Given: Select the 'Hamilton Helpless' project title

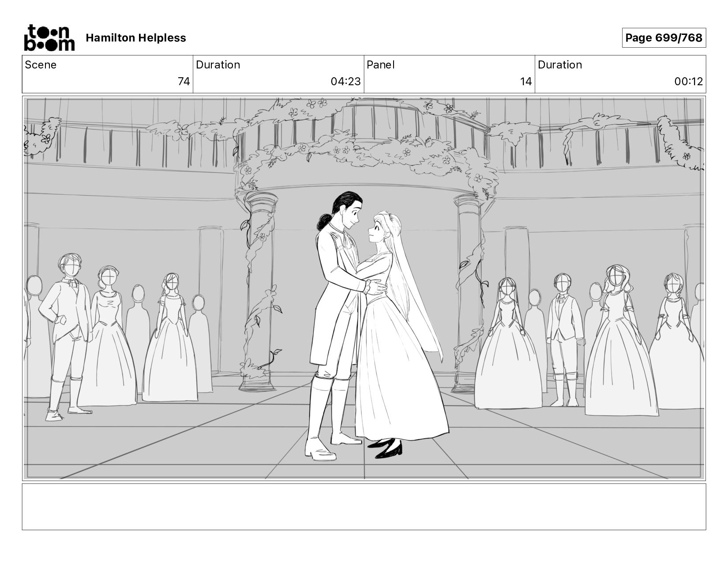Looking at the screenshot, I should coord(136,38).
